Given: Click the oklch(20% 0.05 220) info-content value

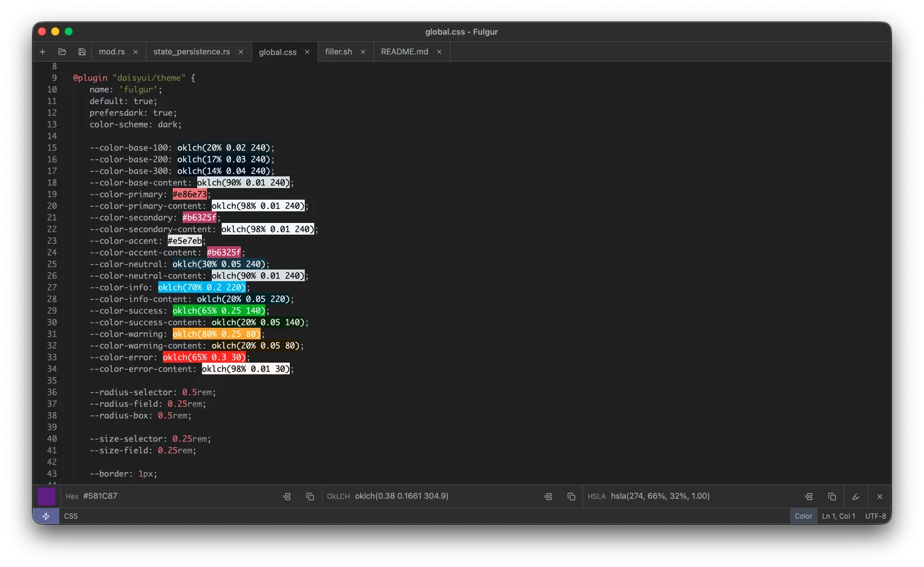Looking at the screenshot, I should tap(243, 299).
